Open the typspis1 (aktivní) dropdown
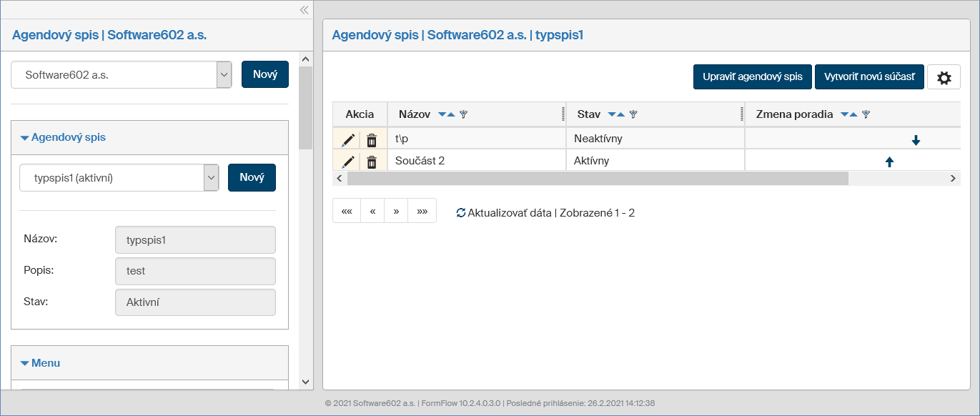 tap(211, 178)
